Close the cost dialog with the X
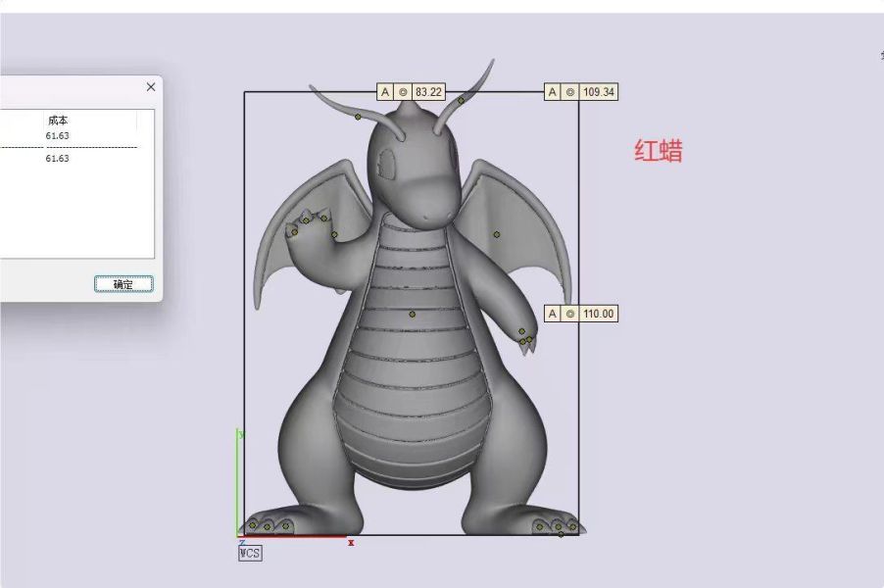Viewport: 884px width, 588px height. 151,87
